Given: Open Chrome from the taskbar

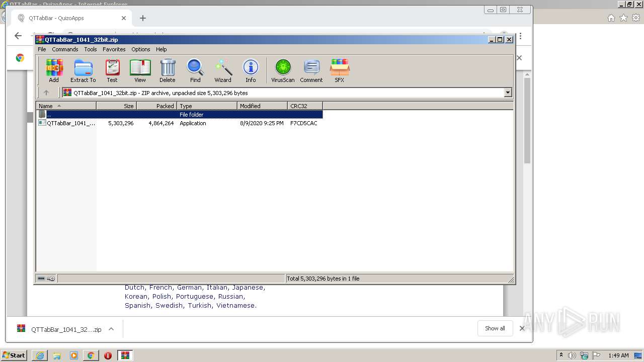Looking at the screenshot, I should [x=91, y=355].
